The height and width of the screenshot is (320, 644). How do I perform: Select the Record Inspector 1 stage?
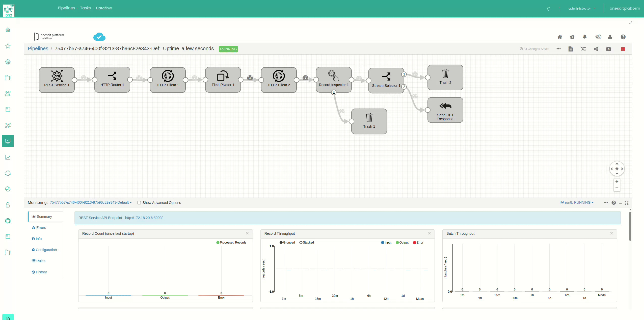pos(334,80)
